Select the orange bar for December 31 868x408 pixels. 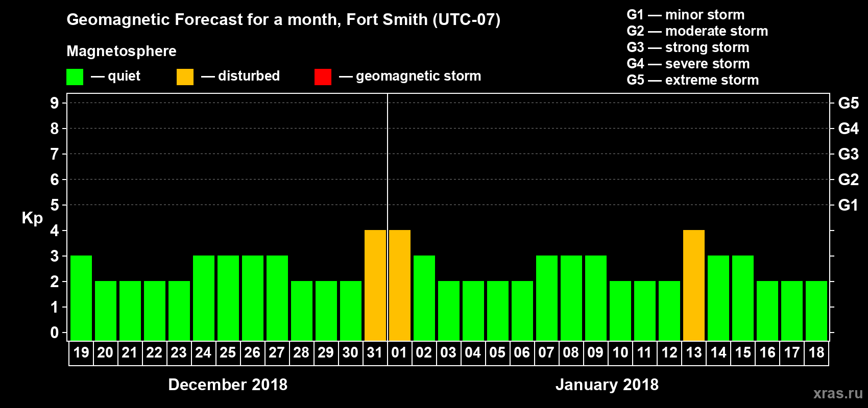(x=375, y=285)
